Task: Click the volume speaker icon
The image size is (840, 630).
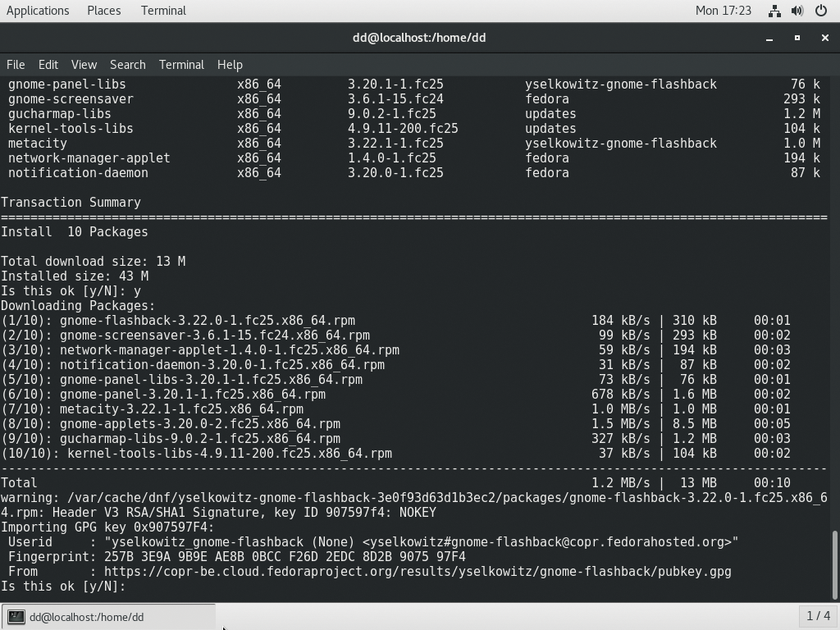Action: click(x=797, y=11)
